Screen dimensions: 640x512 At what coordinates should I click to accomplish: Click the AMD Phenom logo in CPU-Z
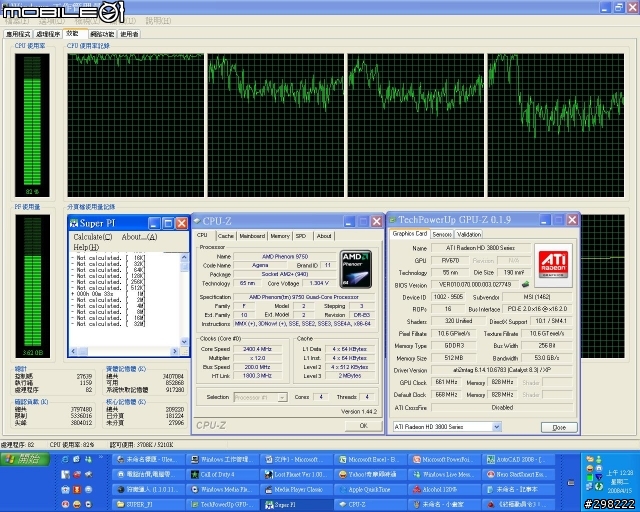356,269
